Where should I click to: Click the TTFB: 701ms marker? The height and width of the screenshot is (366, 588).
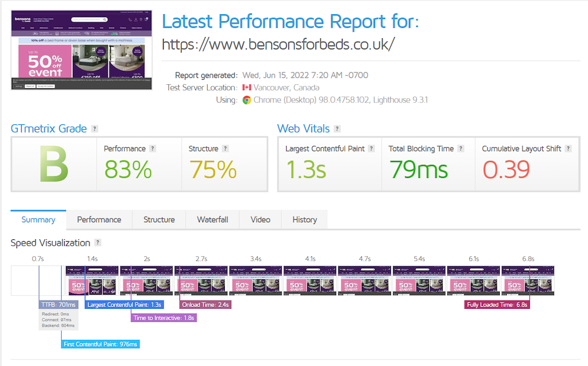click(58, 305)
